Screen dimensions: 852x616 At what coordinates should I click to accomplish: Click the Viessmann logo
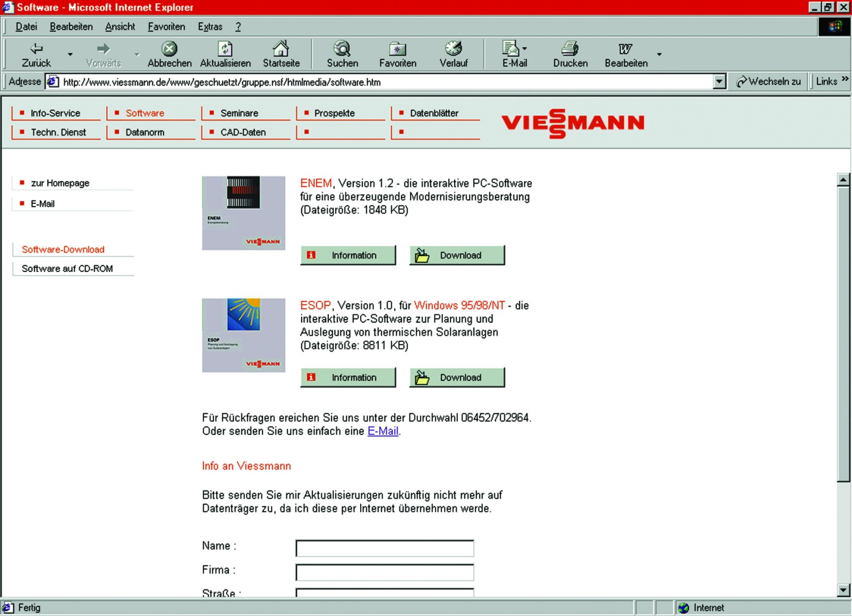point(573,123)
